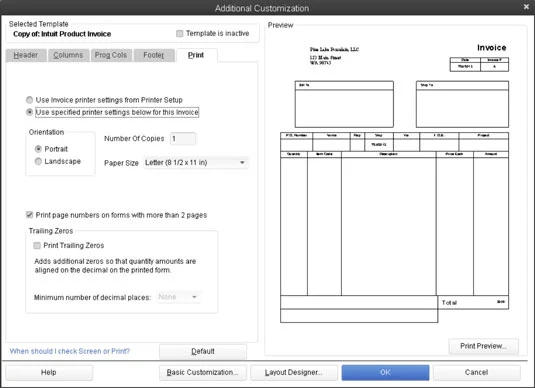535x388 pixels.
Task: Open the Columns tab
Action: click(68, 55)
